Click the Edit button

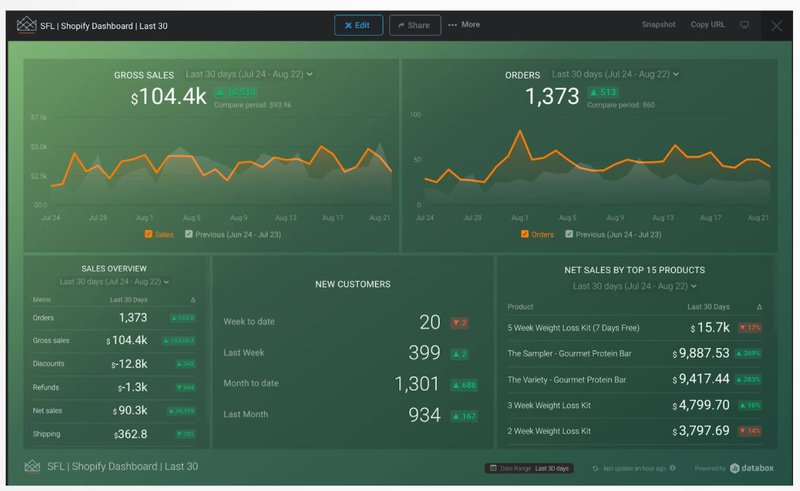(x=358, y=25)
